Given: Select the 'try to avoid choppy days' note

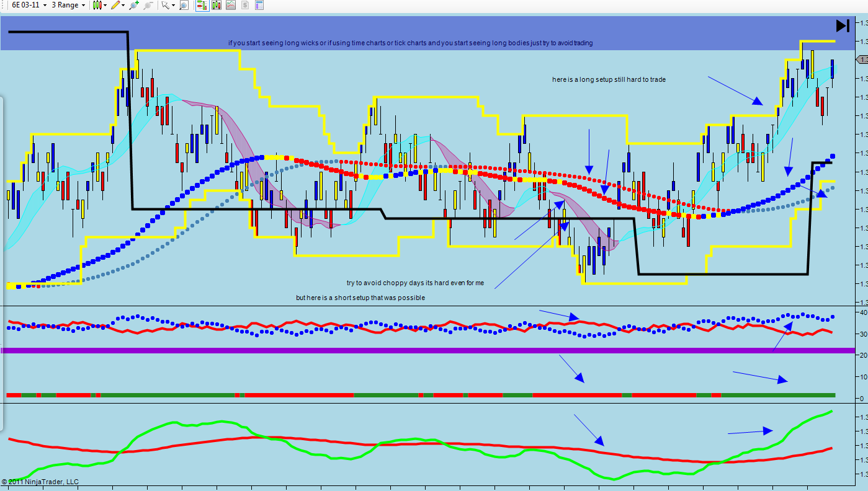Looking at the screenshot, I should (415, 283).
